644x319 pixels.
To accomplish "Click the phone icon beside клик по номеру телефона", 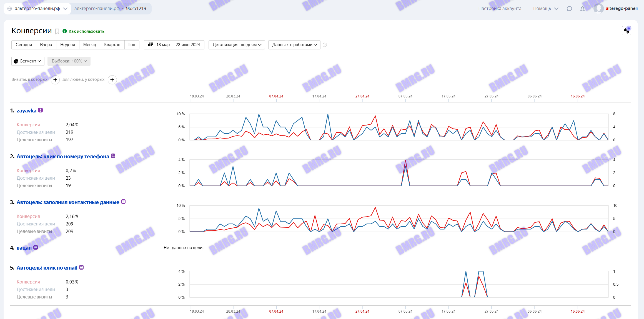I will pos(113,156).
